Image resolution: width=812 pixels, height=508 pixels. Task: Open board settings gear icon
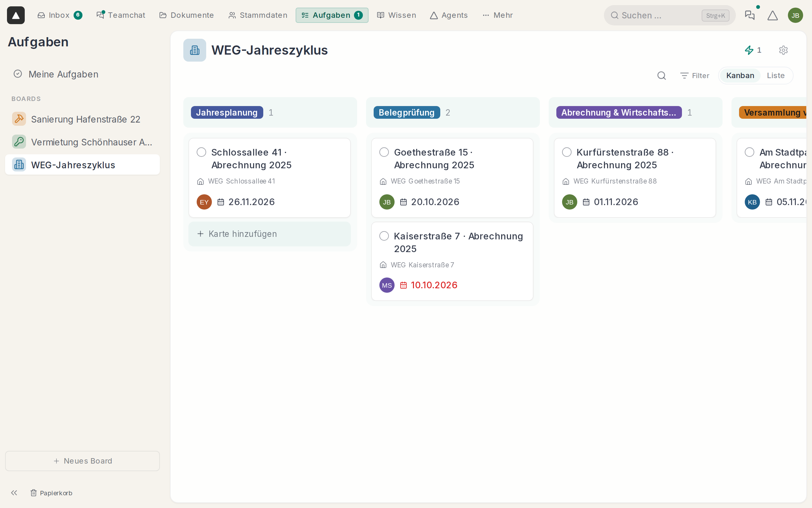[783, 50]
